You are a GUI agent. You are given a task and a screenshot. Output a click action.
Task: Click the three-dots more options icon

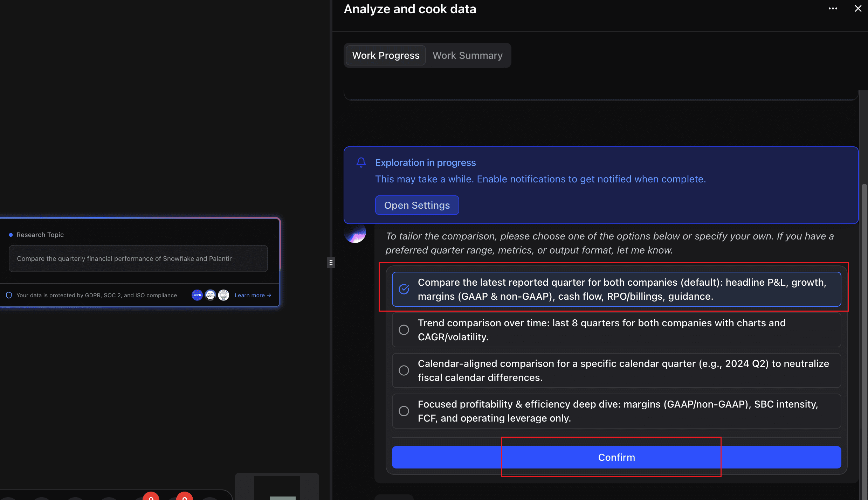(833, 9)
